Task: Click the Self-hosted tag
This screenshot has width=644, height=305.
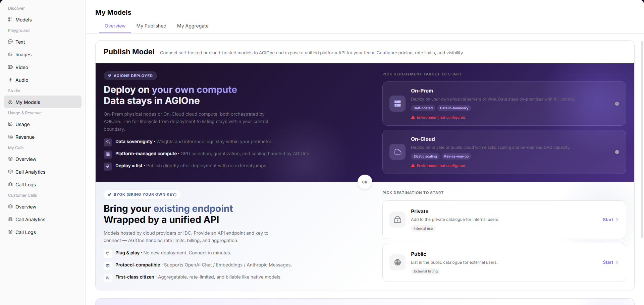Action: point(423,108)
